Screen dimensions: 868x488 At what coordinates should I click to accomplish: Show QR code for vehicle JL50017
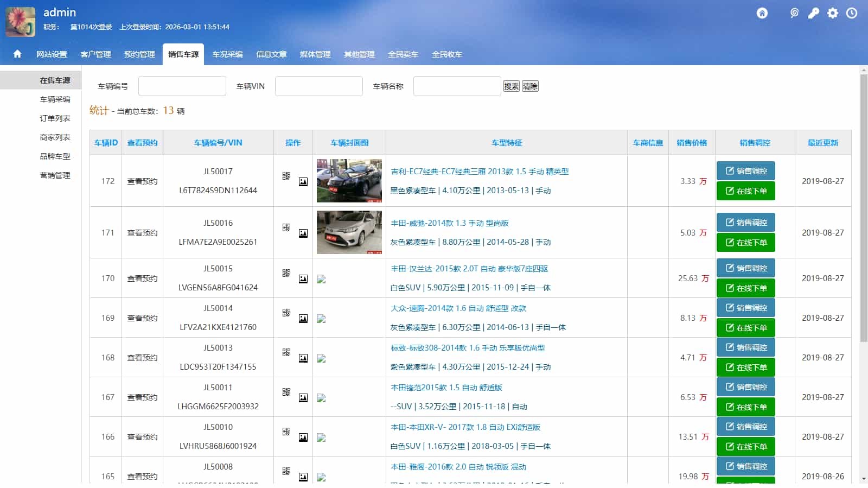click(x=286, y=176)
